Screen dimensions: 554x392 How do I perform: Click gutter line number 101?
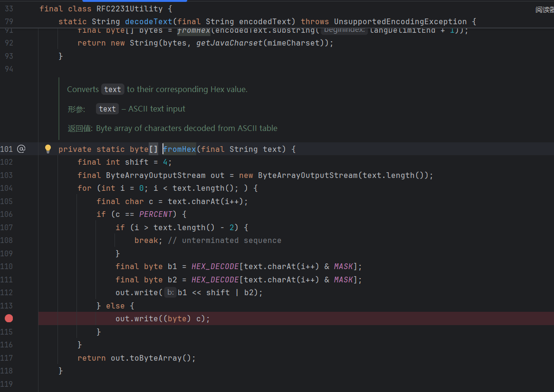pyautogui.click(x=6, y=149)
